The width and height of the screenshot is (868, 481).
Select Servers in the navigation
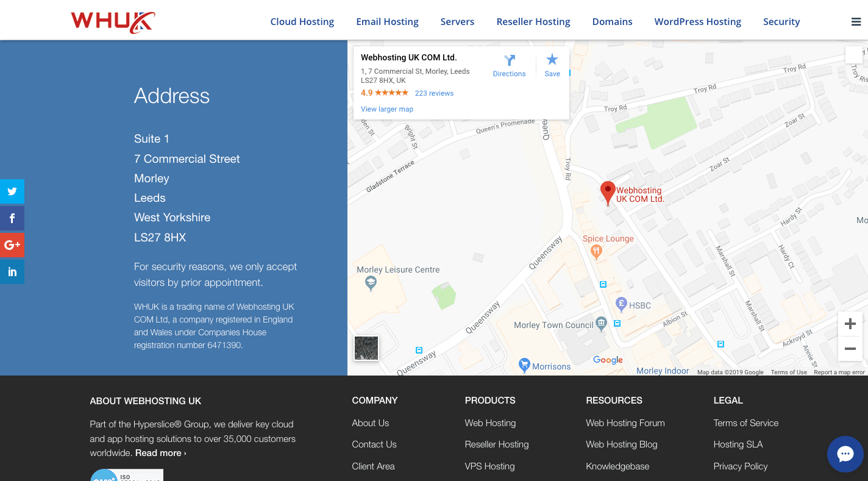(x=457, y=22)
